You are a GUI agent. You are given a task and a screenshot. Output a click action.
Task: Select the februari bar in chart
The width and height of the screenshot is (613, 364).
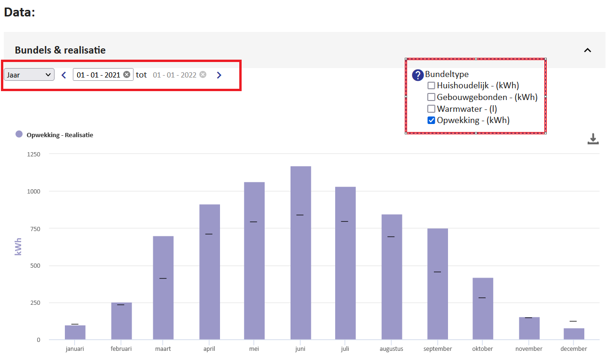click(x=121, y=321)
